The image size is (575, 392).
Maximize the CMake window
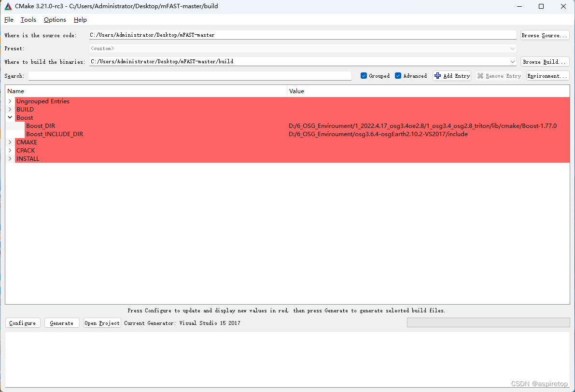[541, 6]
